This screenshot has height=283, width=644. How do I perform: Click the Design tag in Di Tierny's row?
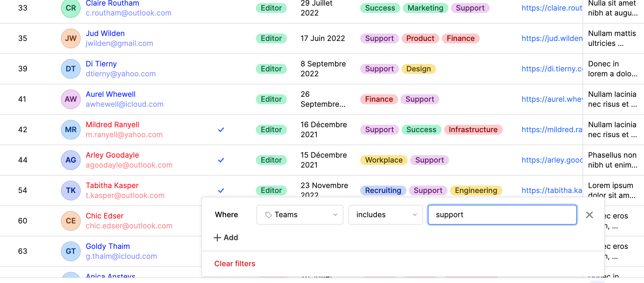tap(418, 69)
